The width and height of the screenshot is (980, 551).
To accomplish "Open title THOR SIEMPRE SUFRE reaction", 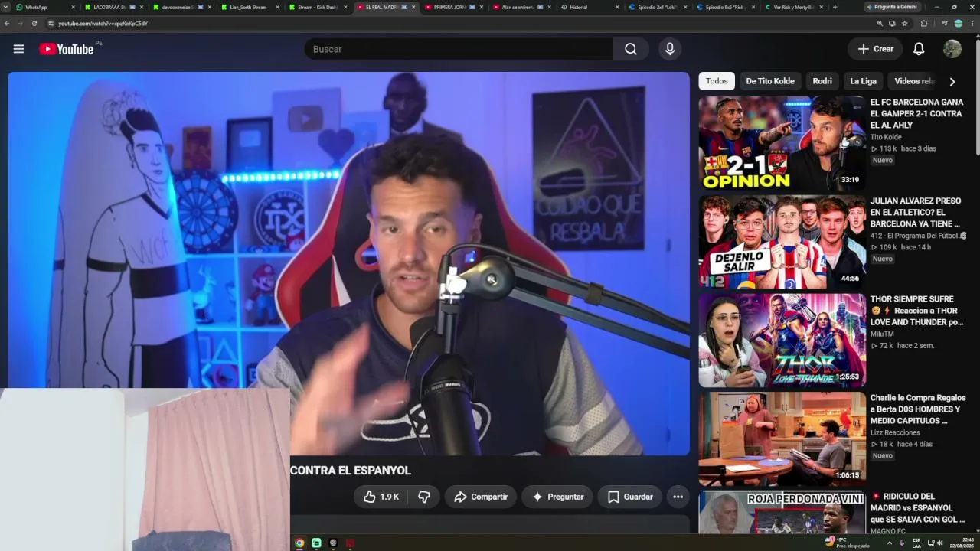I will pos(916,311).
